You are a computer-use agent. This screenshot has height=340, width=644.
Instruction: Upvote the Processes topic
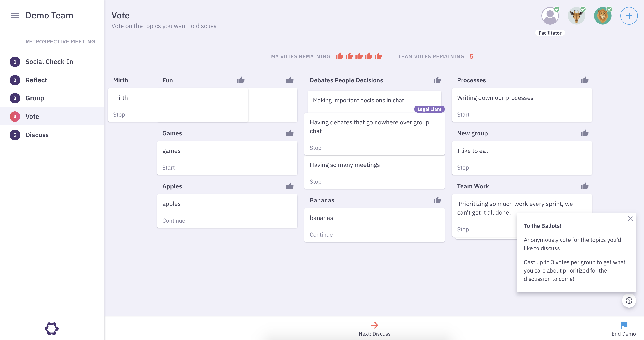(x=585, y=80)
